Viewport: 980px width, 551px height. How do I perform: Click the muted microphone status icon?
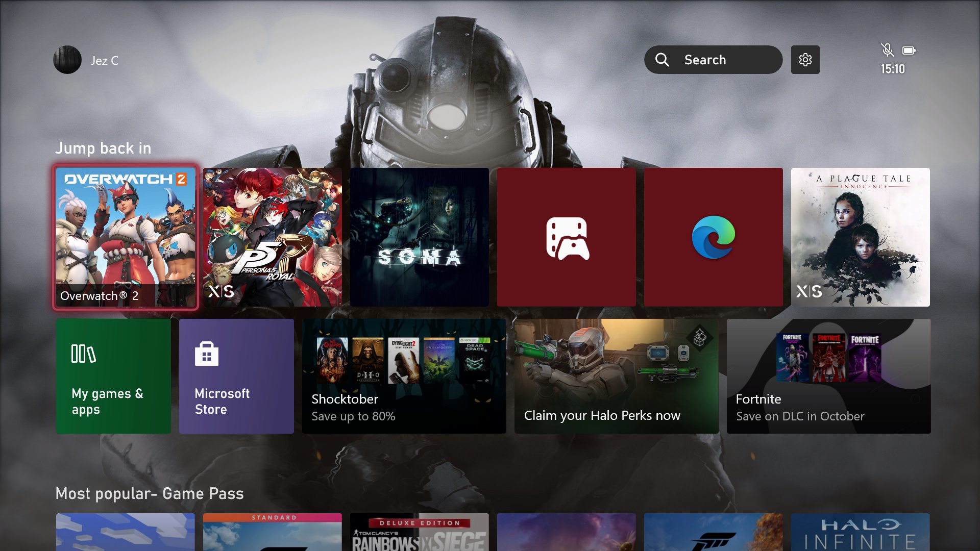point(887,49)
